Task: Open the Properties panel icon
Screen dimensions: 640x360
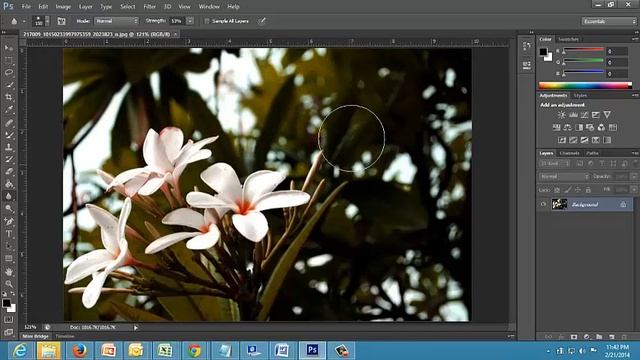Action: 527,65
